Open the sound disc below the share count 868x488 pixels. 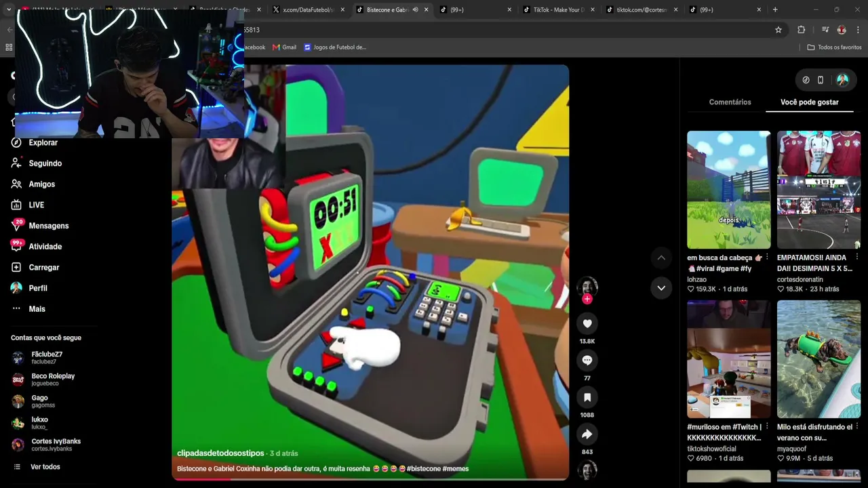[x=587, y=470]
